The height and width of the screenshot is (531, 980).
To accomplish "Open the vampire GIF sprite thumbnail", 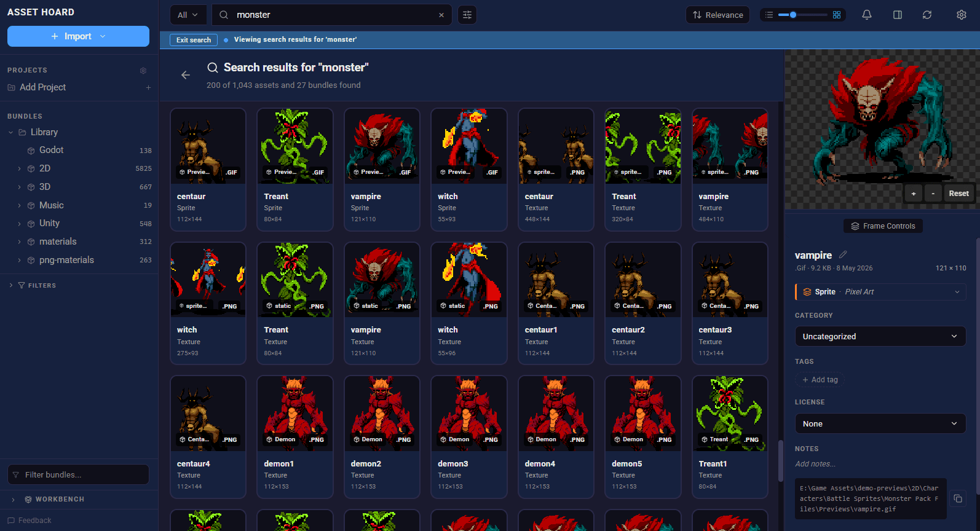I will click(x=382, y=146).
